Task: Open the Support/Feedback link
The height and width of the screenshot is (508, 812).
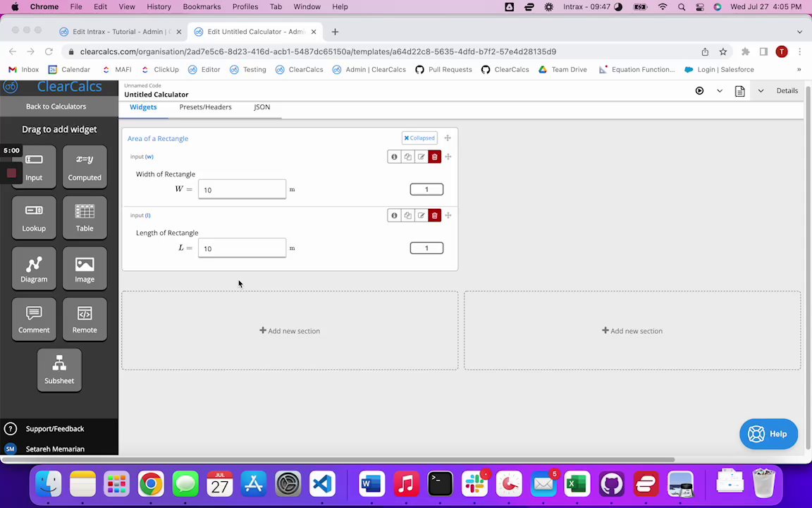Action: (x=55, y=429)
